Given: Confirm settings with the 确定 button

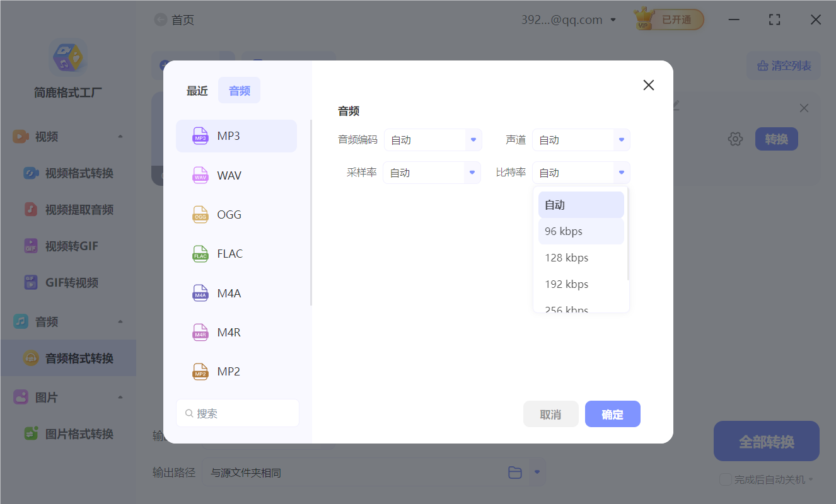Looking at the screenshot, I should [612, 414].
